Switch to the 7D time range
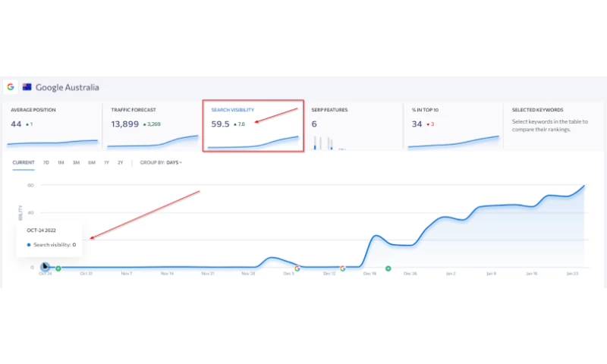The width and height of the screenshot is (607, 364). coord(46,162)
